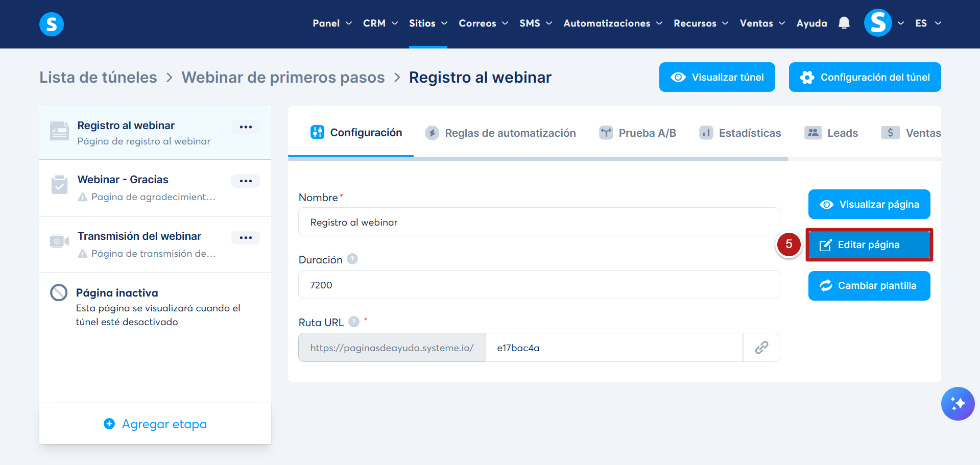980x465 pixels.
Task: Switch to the Prueba A/B tab
Action: click(x=637, y=133)
